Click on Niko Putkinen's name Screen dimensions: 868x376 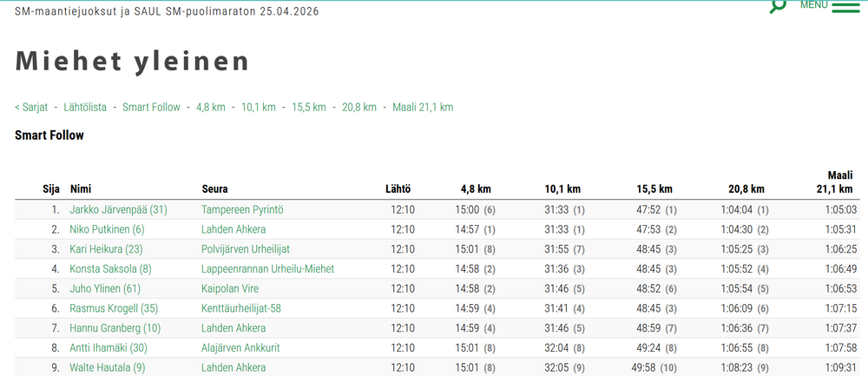coord(107,229)
